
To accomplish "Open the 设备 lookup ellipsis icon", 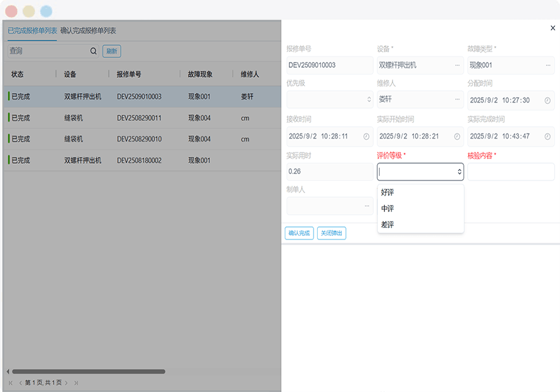I will point(457,65).
